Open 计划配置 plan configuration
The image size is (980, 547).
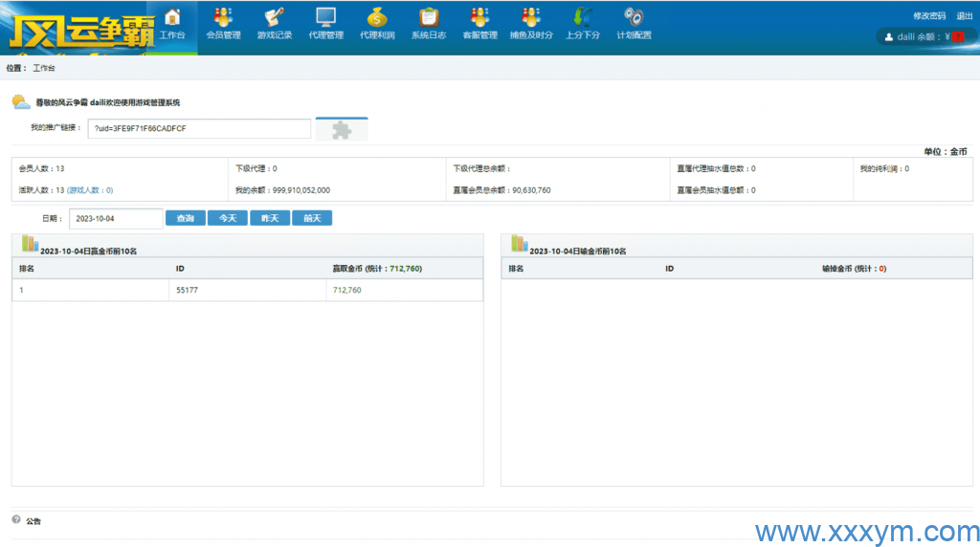(x=634, y=24)
